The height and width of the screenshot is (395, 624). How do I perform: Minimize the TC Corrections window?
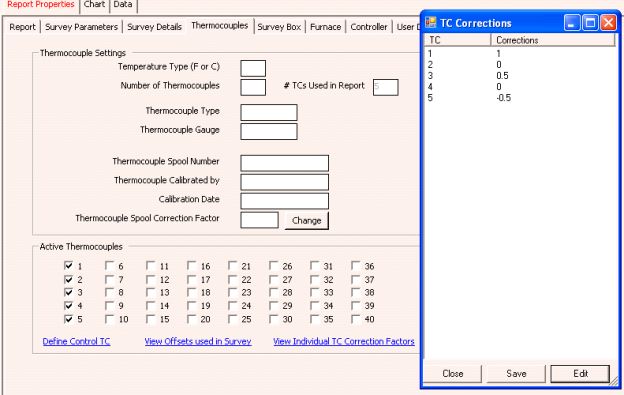click(x=572, y=23)
